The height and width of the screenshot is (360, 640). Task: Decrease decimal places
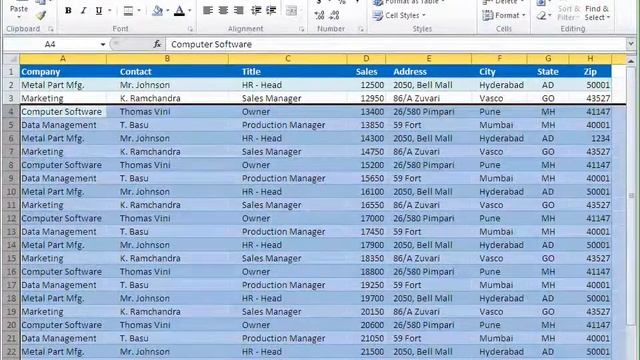pos(334,16)
